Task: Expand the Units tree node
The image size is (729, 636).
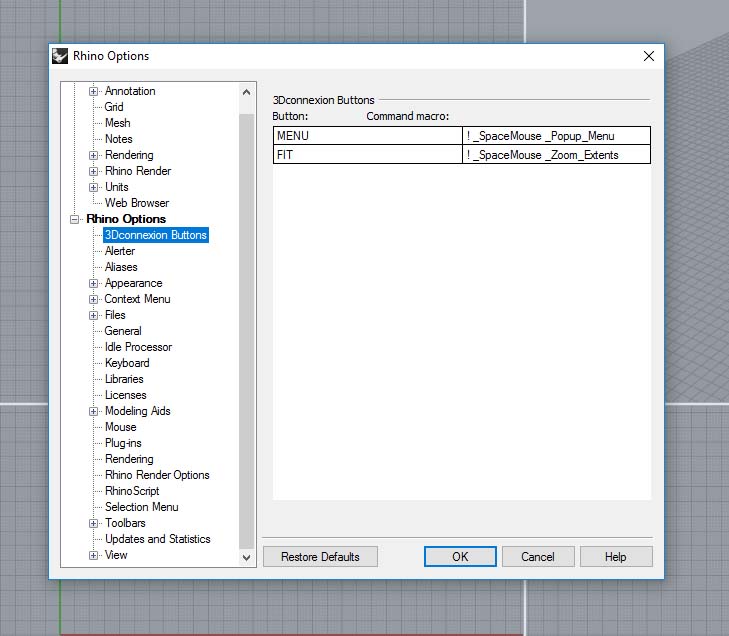Action: click(x=93, y=187)
